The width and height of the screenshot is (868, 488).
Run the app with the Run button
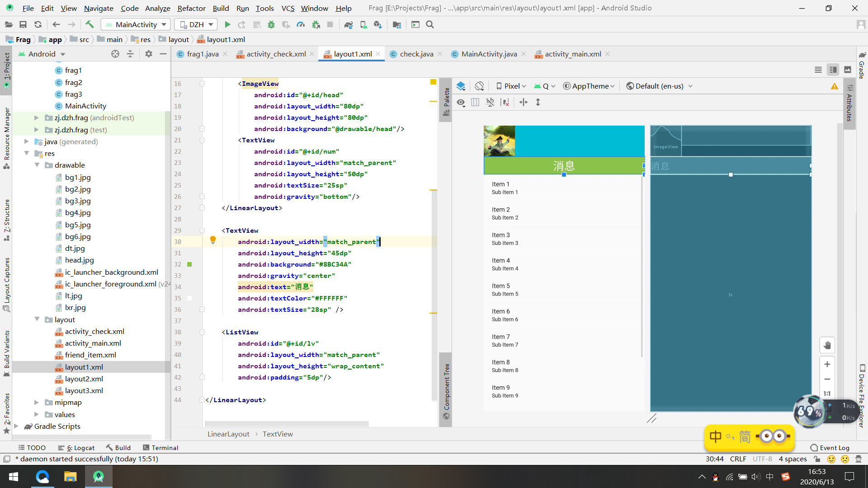click(x=227, y=24)
